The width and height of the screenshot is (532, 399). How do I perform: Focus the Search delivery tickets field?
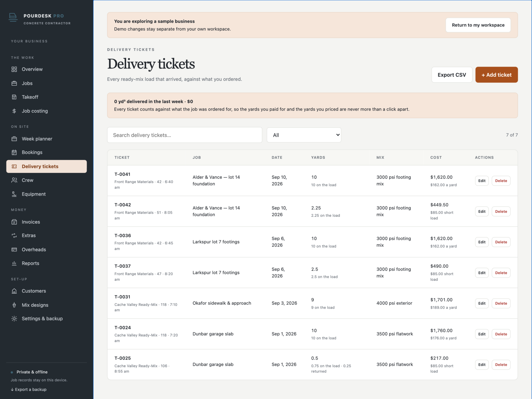point(185,135)
